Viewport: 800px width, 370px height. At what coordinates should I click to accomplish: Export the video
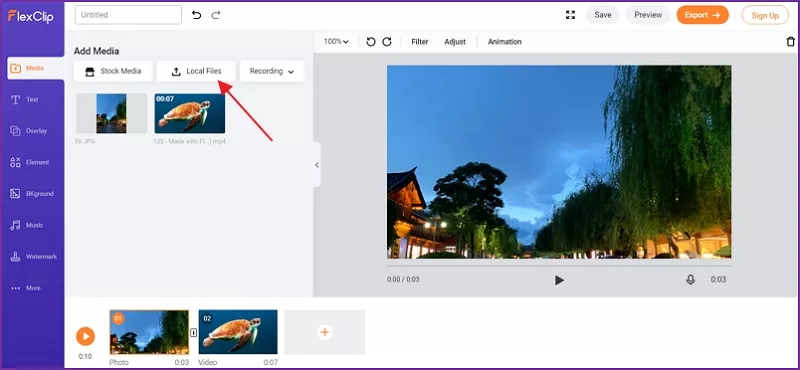point(702,15)
